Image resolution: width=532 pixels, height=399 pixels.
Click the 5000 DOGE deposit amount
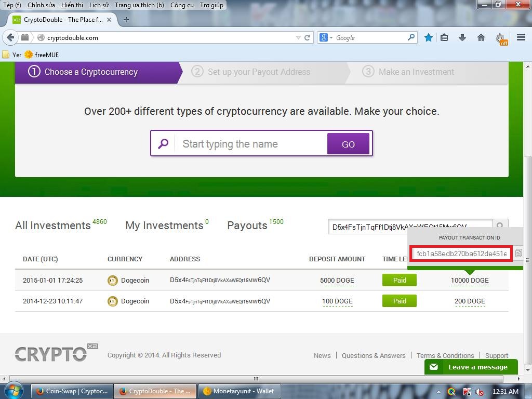tap(337, 280)
